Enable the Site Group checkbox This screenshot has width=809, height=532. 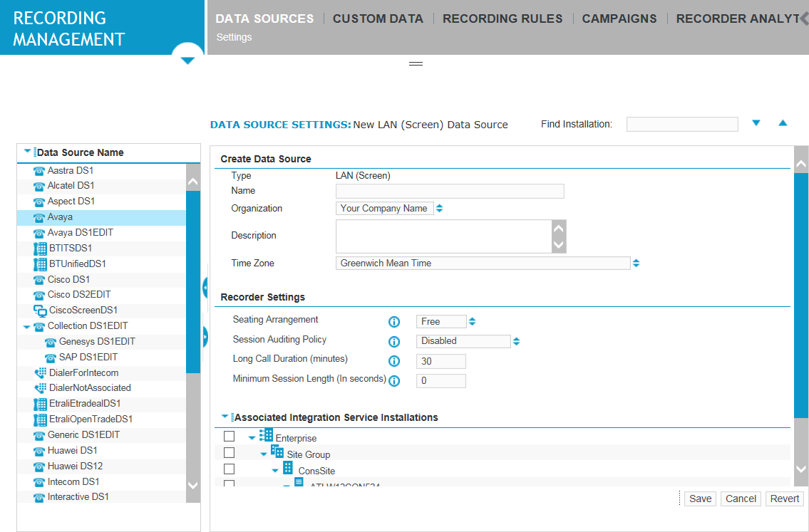(x=229, y=452)
